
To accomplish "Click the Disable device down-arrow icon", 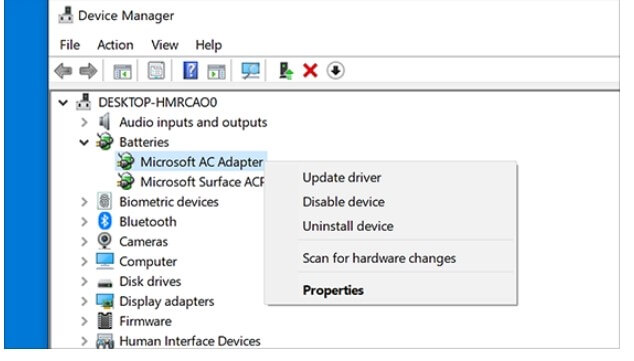I will point(335,71).
